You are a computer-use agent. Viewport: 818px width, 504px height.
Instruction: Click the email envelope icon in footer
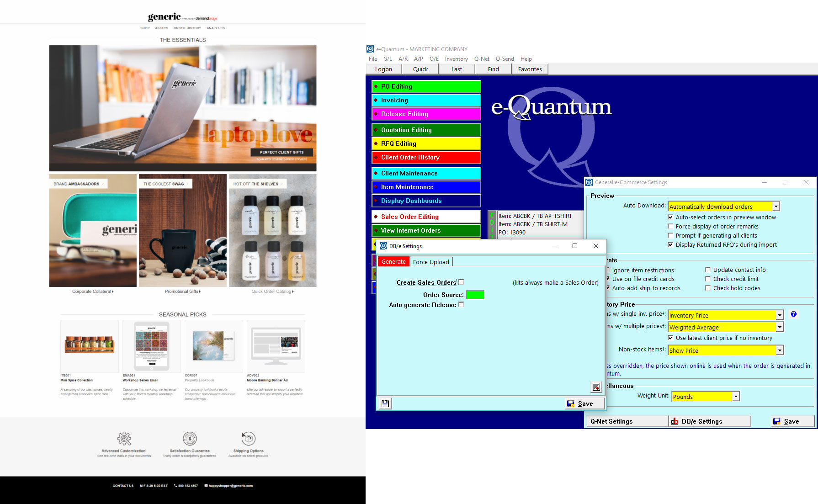tap(206, 486)
